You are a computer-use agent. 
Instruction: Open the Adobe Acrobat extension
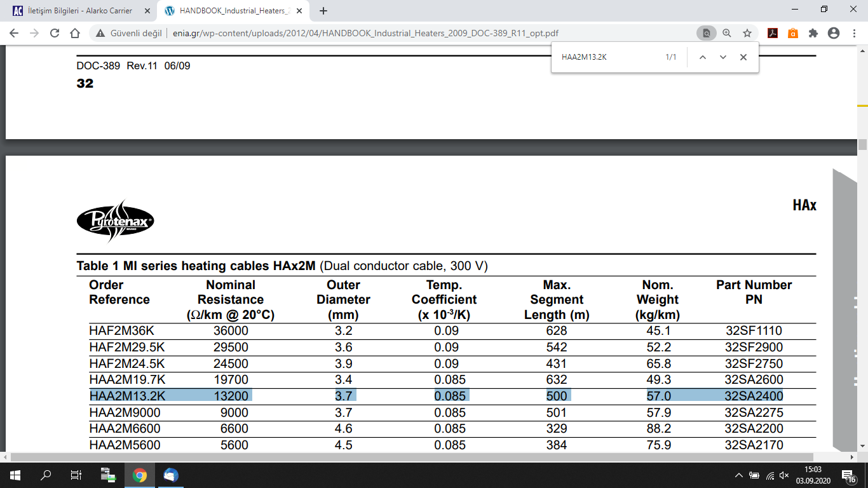(773, 34)
